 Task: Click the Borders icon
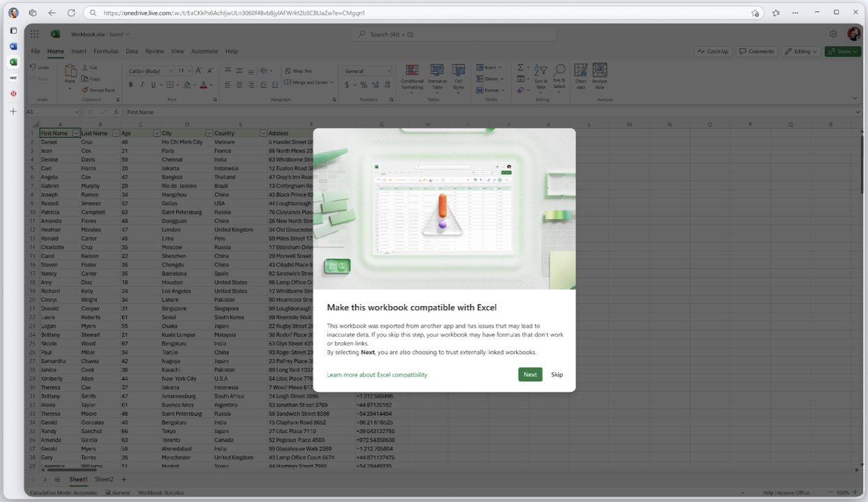click(x=169, y=84)
